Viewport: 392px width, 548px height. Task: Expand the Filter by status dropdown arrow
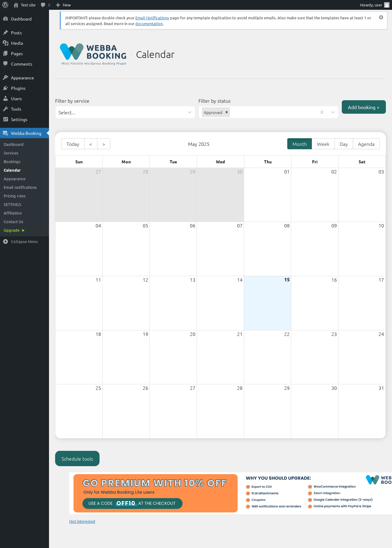point(333,112)
